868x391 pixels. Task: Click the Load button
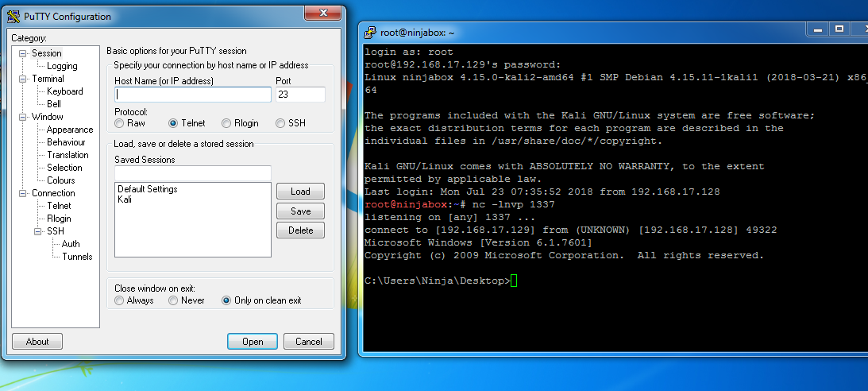click(301, 192)
